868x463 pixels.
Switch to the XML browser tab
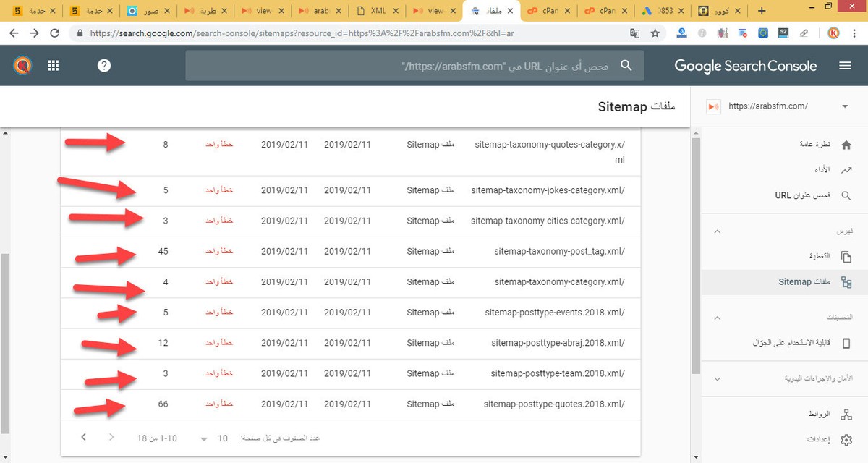point(378,12)
